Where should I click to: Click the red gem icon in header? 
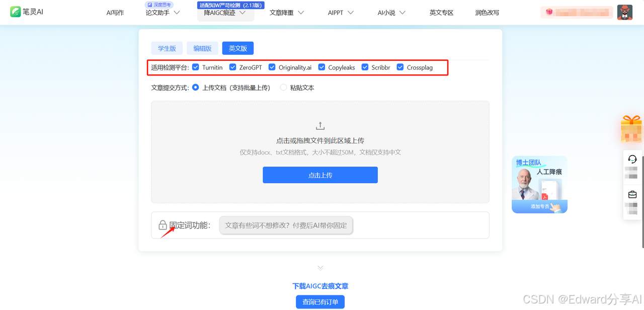(549, 12)
